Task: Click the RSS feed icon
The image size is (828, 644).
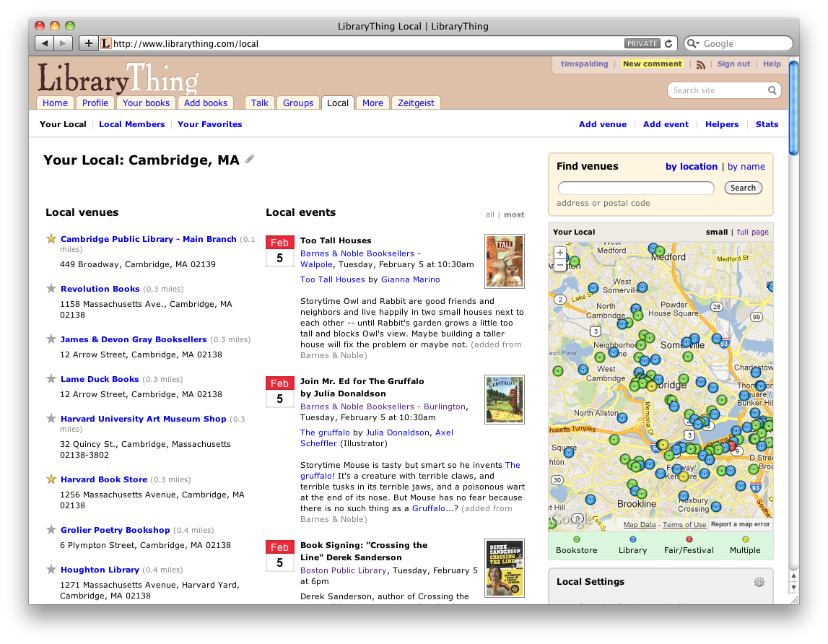Action: 701,64
